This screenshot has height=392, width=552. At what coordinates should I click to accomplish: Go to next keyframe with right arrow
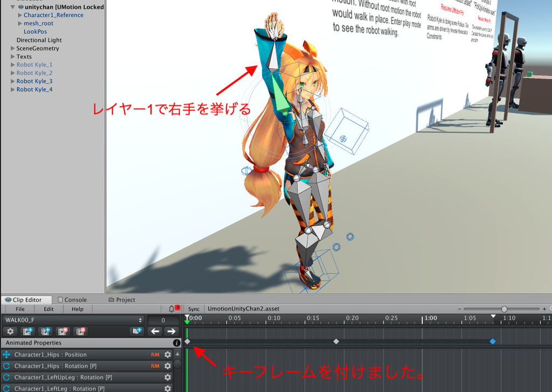pos(171,331)
